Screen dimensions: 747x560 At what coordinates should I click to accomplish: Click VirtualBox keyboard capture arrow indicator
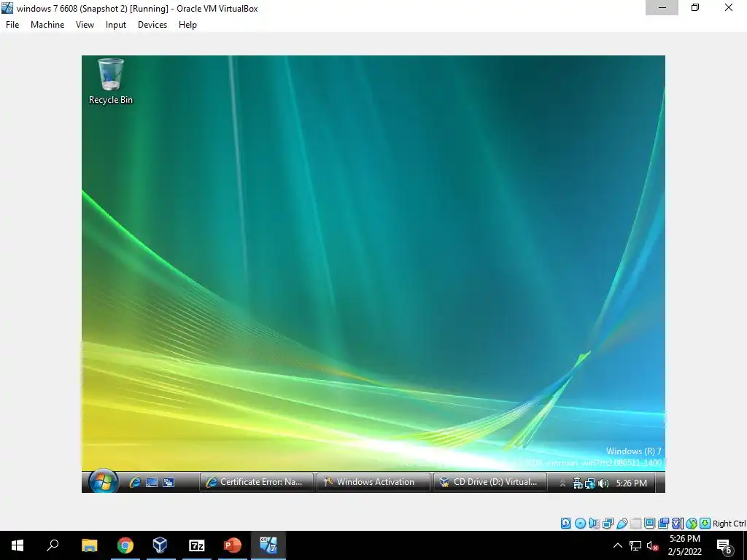coord(705,524)
